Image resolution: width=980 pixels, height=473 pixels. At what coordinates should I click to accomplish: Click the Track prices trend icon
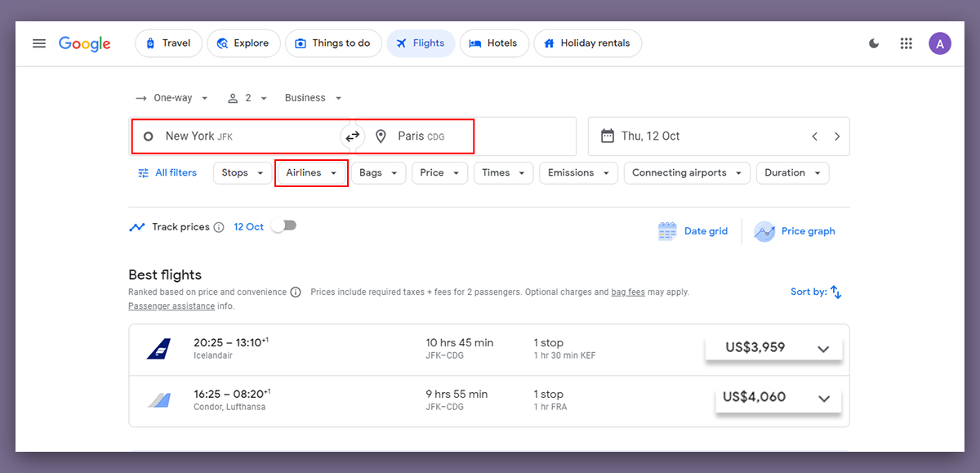click(x=136, y=227)
